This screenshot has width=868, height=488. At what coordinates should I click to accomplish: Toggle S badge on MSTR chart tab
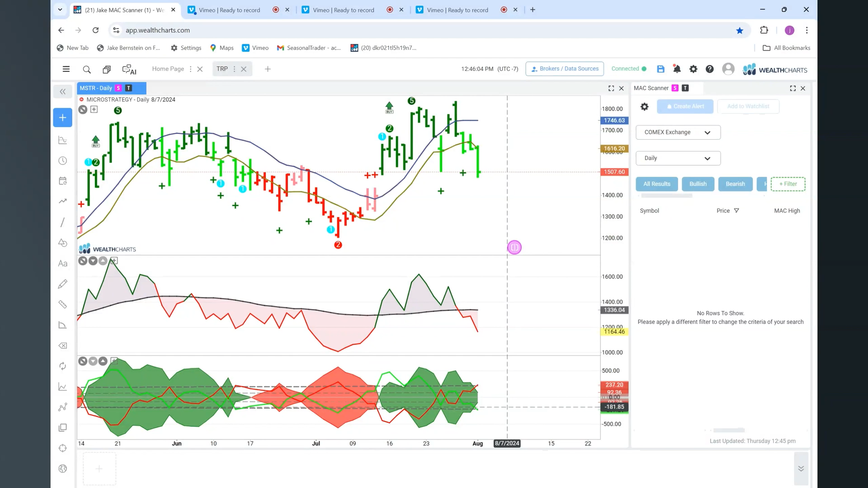coord(118,88)
